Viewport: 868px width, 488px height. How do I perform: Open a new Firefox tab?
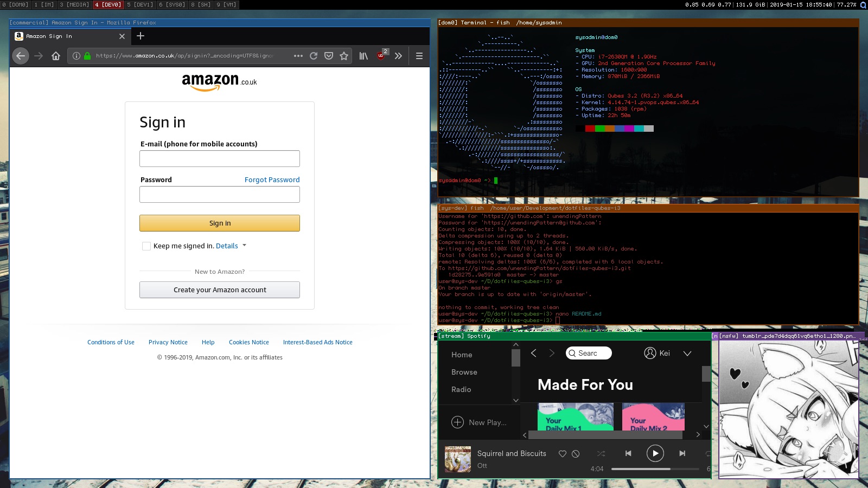(141, 36)
